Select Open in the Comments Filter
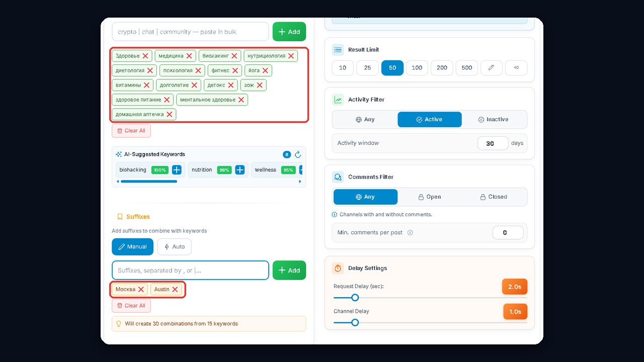644x362 pixels. (x=430, y=197)
